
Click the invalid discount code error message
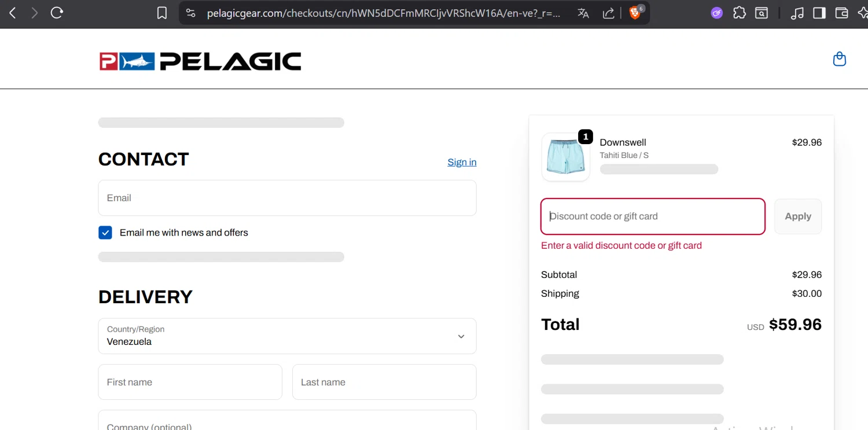(x=621, y=245)
